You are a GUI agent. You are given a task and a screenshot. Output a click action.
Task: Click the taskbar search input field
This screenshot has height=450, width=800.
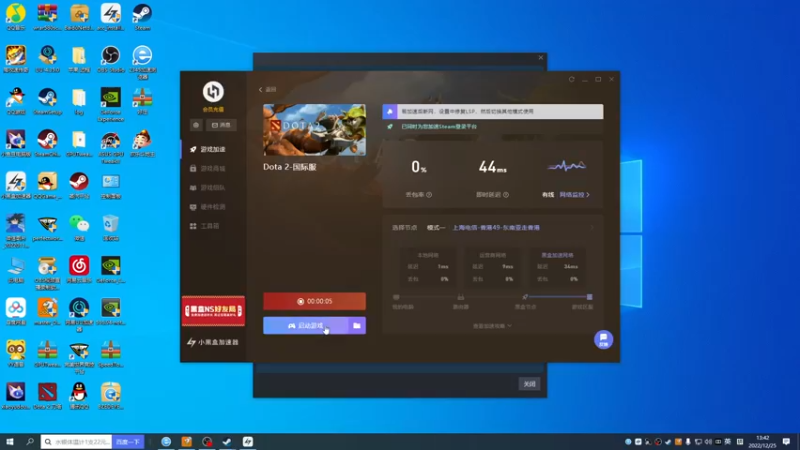click(x=77, y=442)
